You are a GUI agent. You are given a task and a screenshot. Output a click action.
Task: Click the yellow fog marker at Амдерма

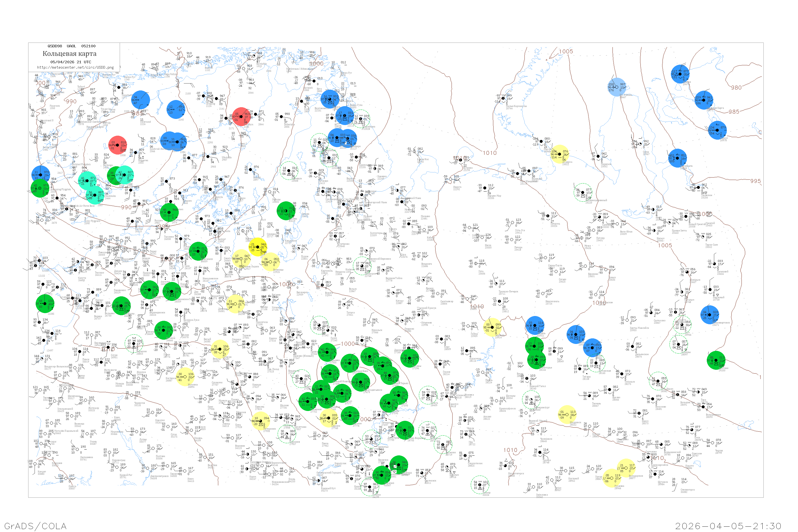(x=559, y=154)
